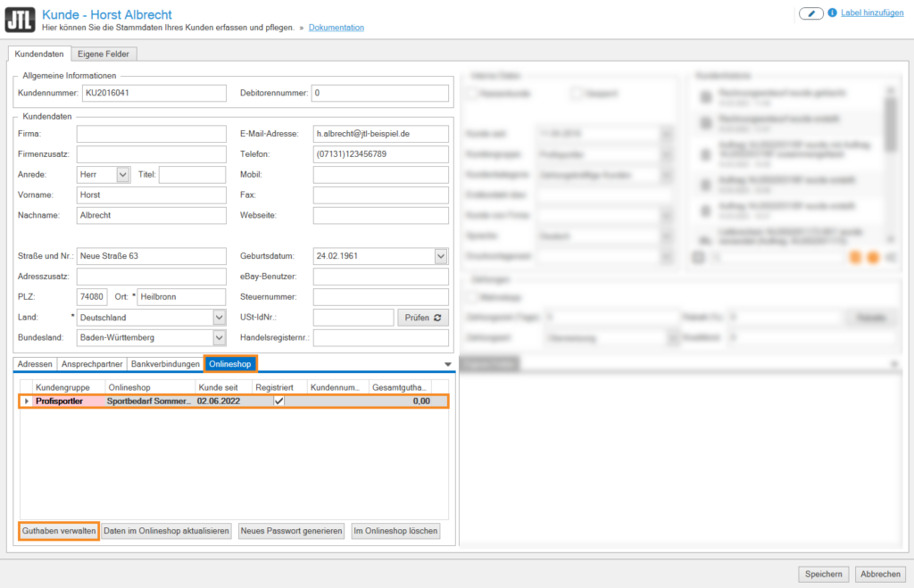914x588 pixels.
Task: Toggle the Registriert checkbox in the Onlineshop row
Action: (x=278, y=402)
